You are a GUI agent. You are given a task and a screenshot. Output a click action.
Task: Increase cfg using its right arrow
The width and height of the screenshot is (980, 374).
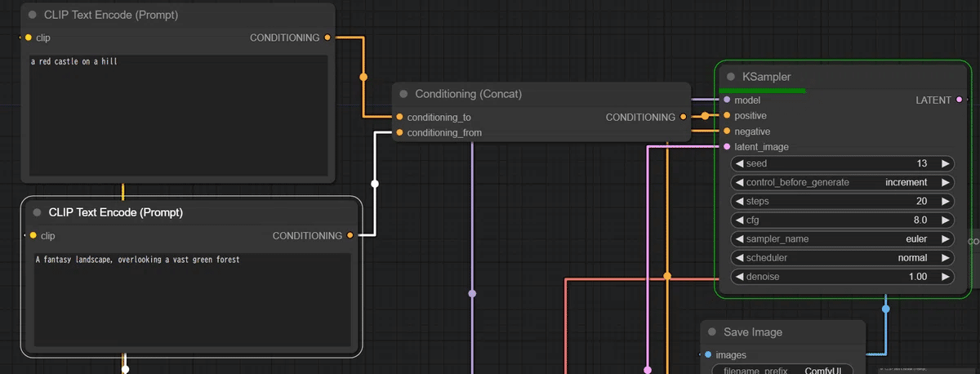click(x=945, y=220)
